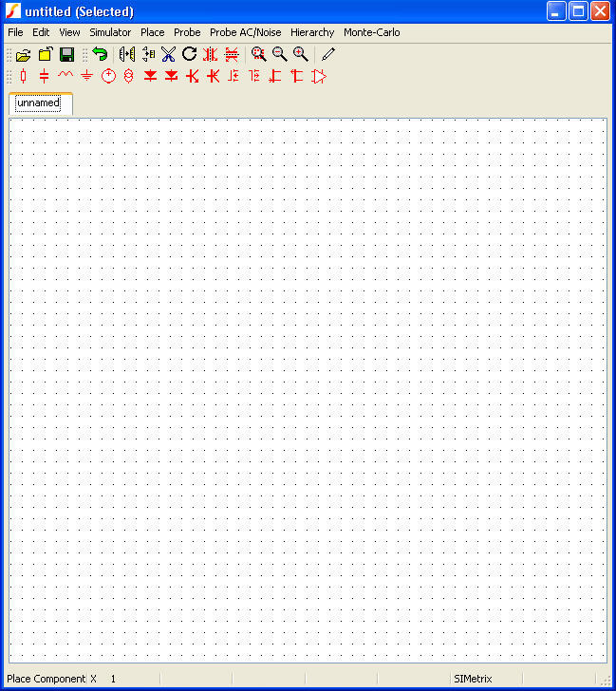Screen dimensions: 616x691
Task: Place an inductor from the component toolbar
Action: [65, 75]
